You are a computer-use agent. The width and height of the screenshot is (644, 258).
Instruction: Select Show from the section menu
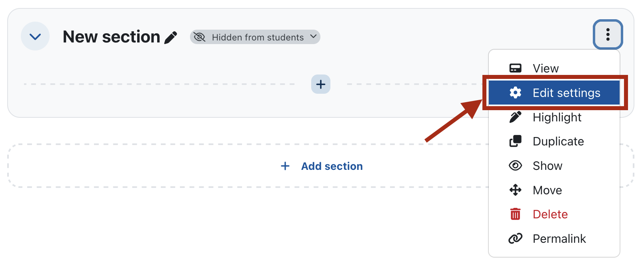(x=547, y=166)
